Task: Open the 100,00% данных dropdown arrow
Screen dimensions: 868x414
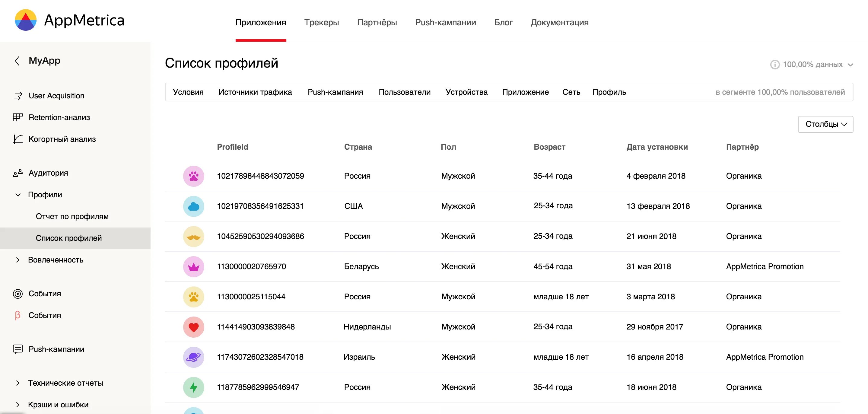Action: (850, 65)
